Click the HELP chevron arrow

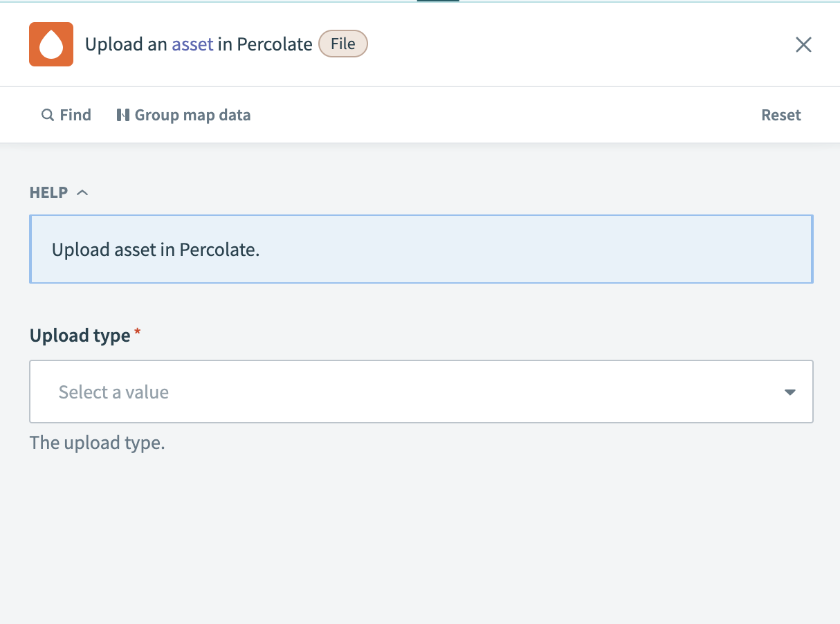[x=82, y=192]
